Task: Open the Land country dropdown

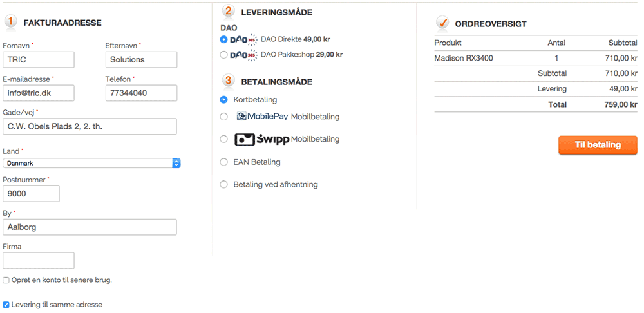Action: (91, 164)
